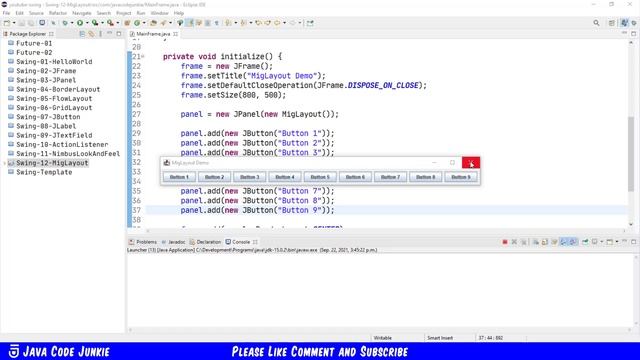Switch to the Declaration tab
Viewport: 640px width, 360px height.
tap(205, 242)
